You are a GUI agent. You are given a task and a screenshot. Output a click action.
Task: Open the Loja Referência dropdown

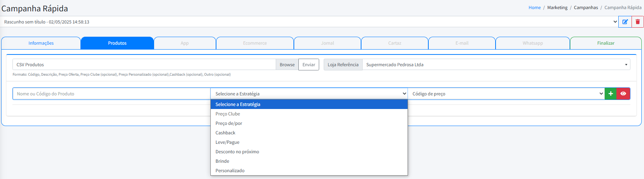(x=496, y=65)
